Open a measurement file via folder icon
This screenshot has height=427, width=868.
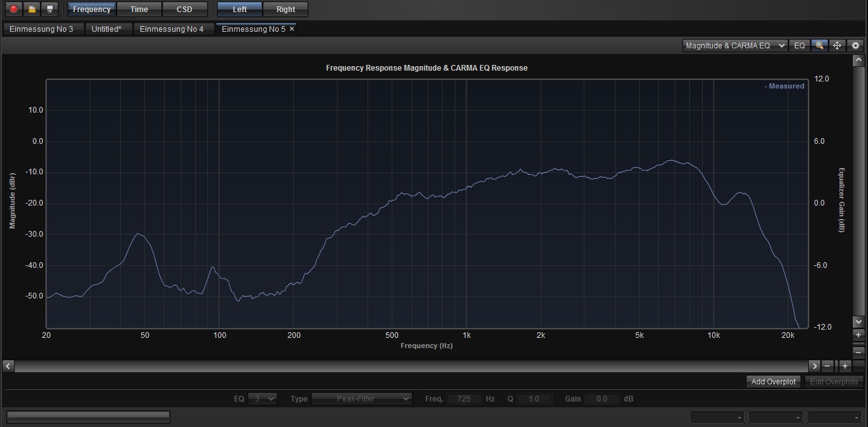click(32, 10)
